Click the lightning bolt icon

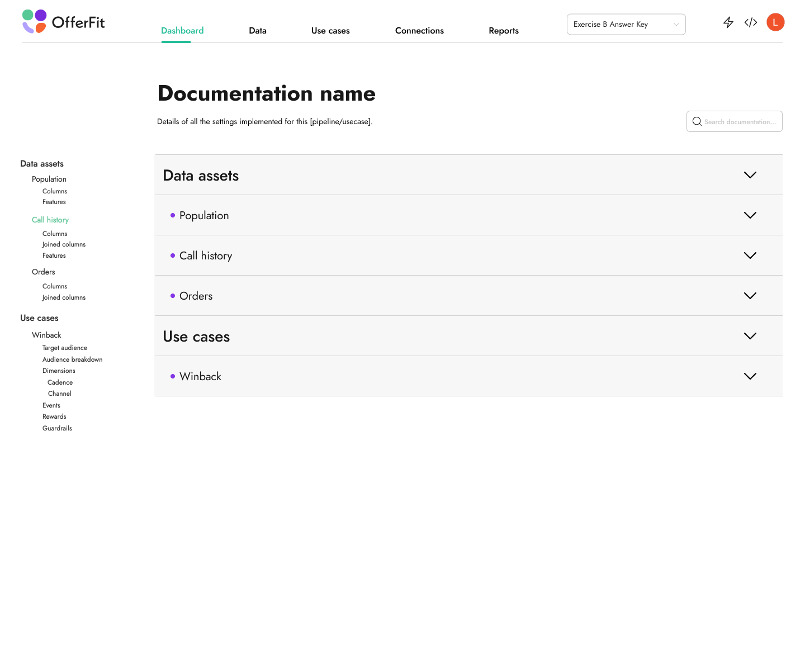(x=728, y=22)
